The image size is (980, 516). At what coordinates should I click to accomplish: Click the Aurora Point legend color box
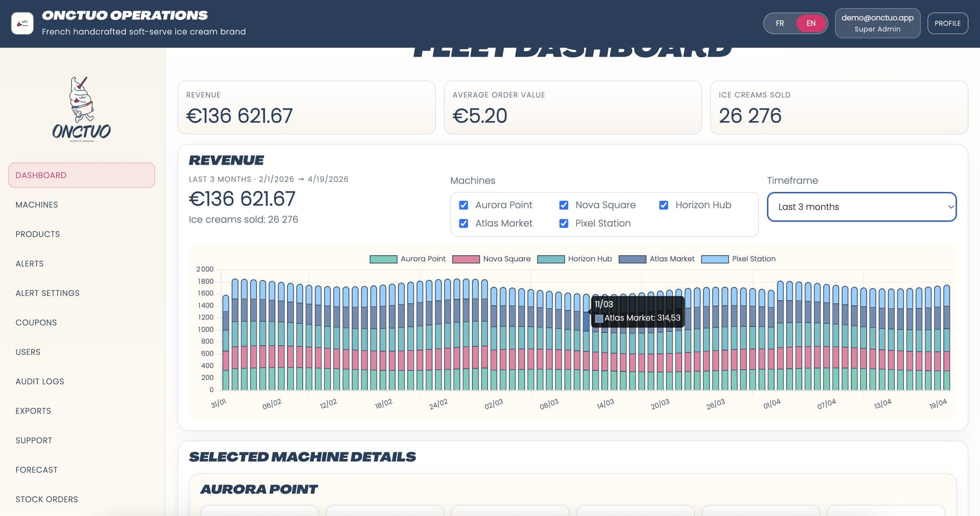point(383,259)
